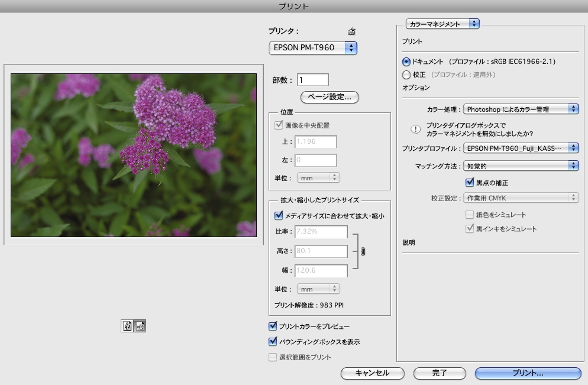Open the マッチング方法 dropdown set to 知覚的
Screen dimensions: 588x385
[x=521, y=166]
